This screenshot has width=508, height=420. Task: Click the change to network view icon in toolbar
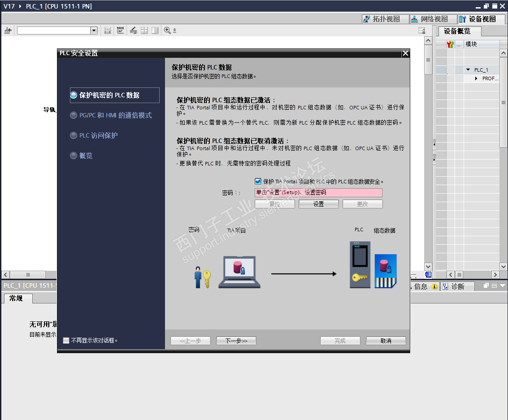pos(8,30)
